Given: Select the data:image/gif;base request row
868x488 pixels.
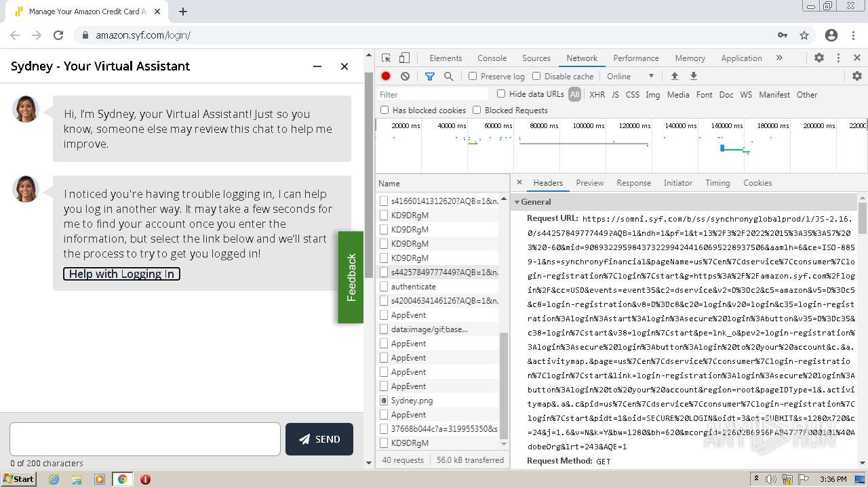Looking at the screenshot, I should point(438,329).
